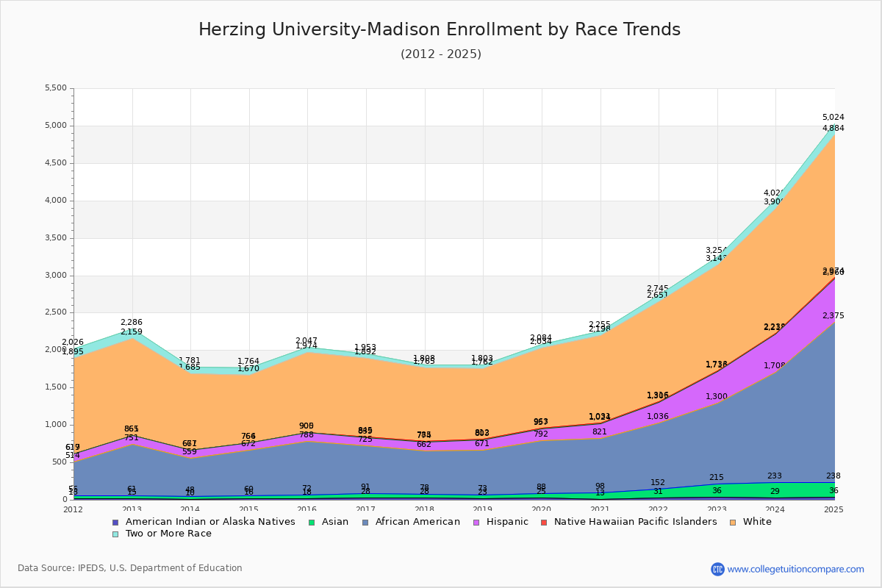Click the subtitle (2012 - 2025)
The height and width of the screenshot is (588, 882).
[x=441, y=54]
